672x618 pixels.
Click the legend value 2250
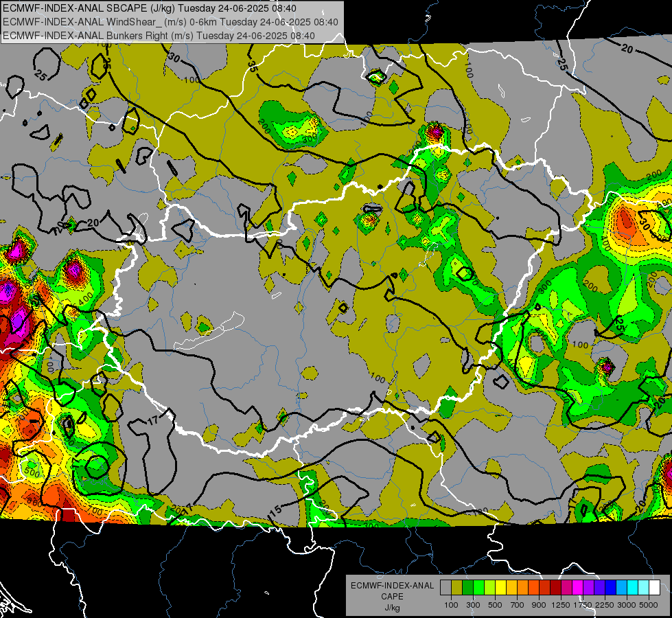click(x=605, y=605)
